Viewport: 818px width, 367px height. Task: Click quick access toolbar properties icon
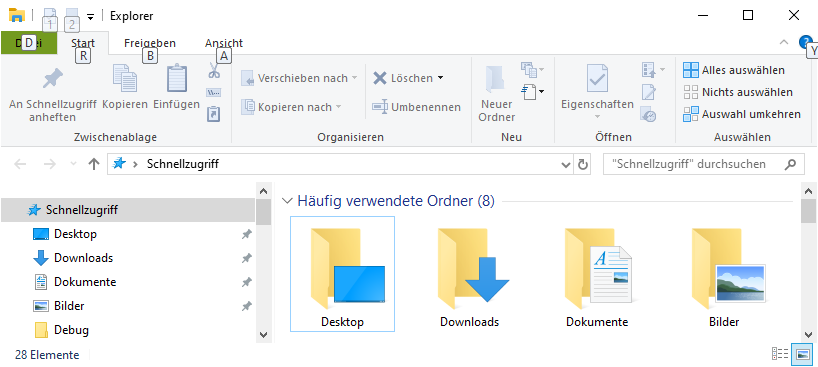[49, 15]
